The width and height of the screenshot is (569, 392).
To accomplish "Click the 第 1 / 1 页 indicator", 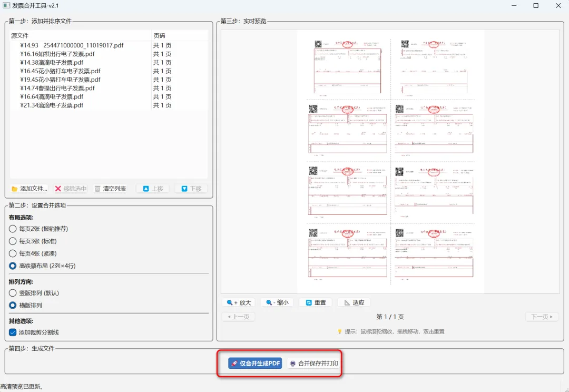I will pos(390,317).
